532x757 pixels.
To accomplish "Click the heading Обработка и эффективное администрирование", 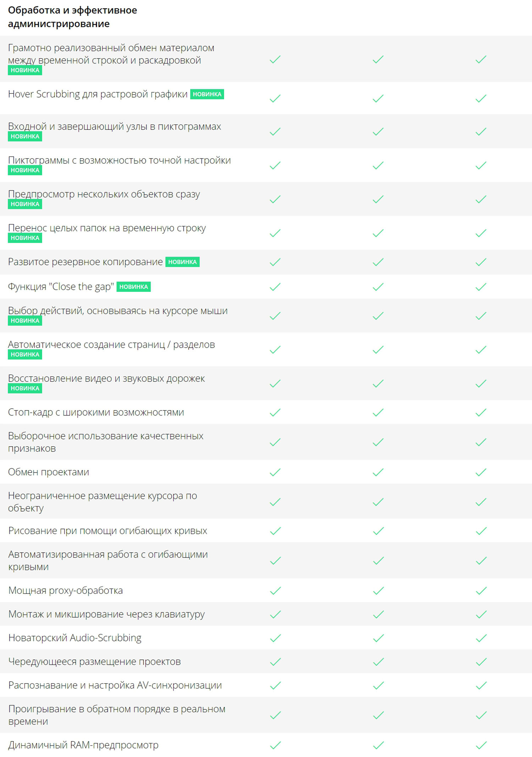I will (72, 17).
